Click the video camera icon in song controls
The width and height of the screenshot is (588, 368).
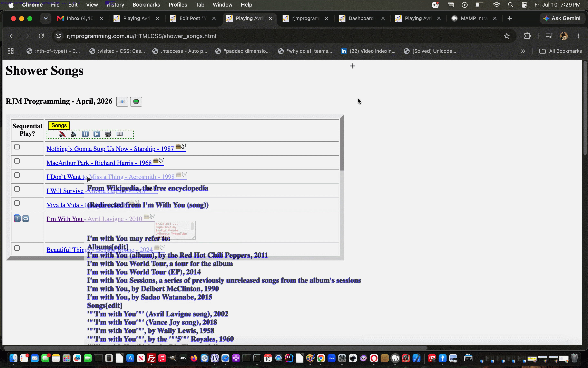(x=108, y=134)
